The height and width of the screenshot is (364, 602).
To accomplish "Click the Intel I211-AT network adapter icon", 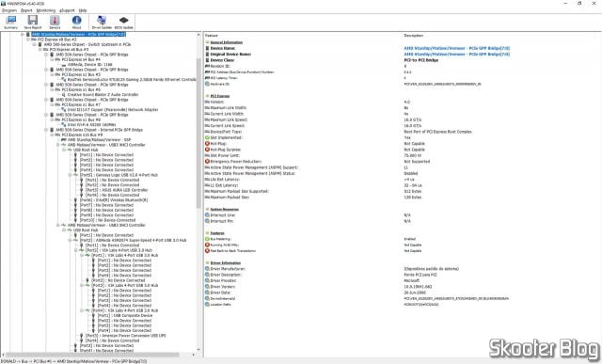I will click(64, 109).
